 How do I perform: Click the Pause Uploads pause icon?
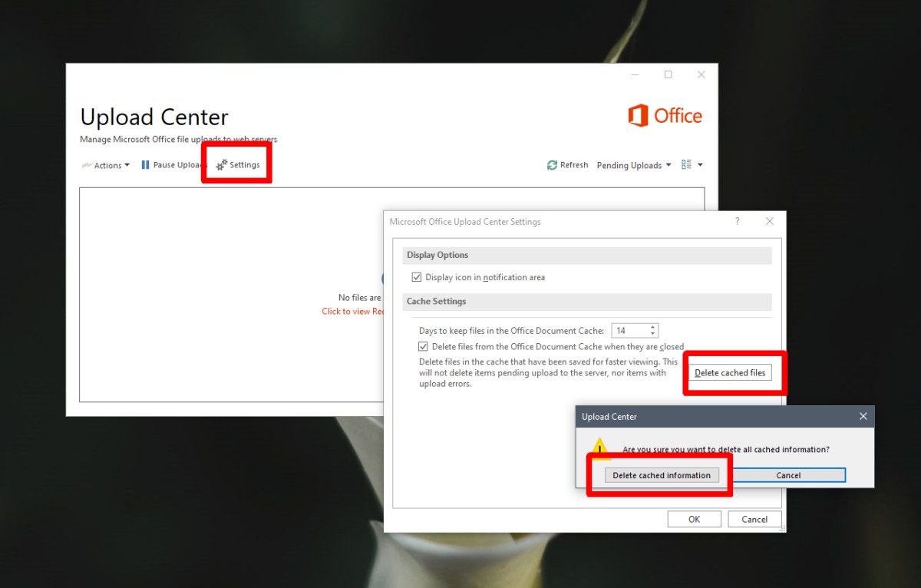144,164
